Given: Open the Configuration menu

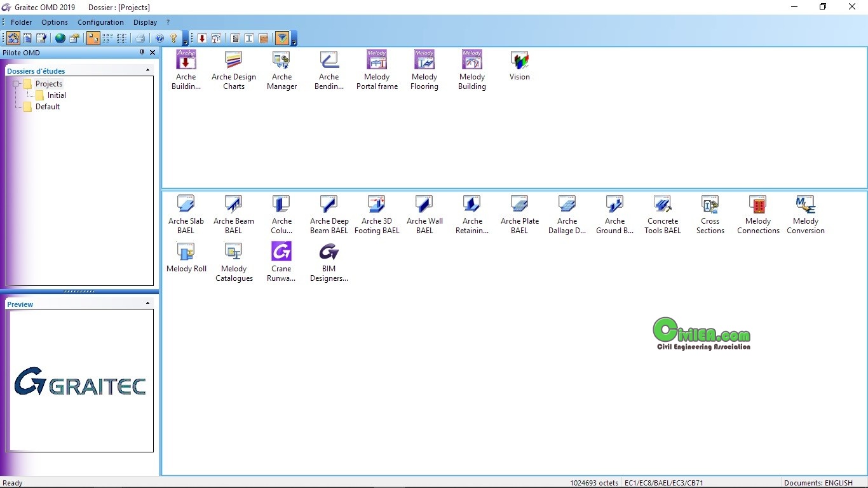Looking at the screenshot, I should point(100,22).
